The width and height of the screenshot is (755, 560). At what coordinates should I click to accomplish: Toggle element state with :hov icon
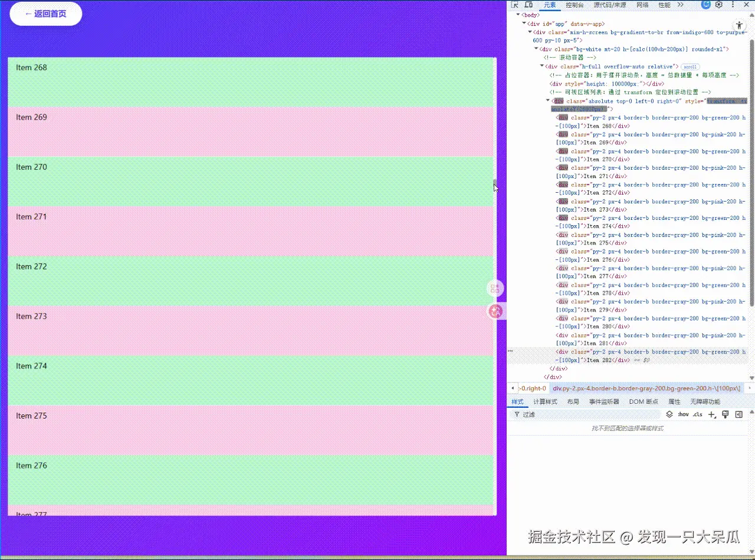click(683, 414)
